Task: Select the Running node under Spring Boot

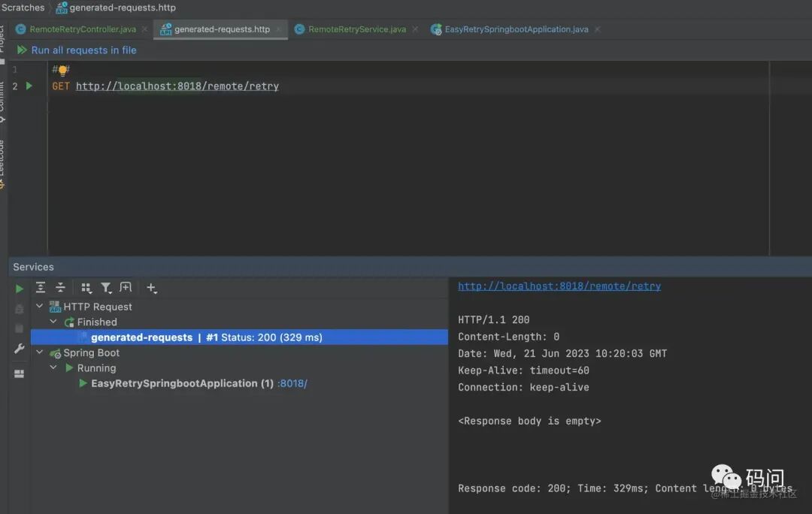Action: point(96,368)
